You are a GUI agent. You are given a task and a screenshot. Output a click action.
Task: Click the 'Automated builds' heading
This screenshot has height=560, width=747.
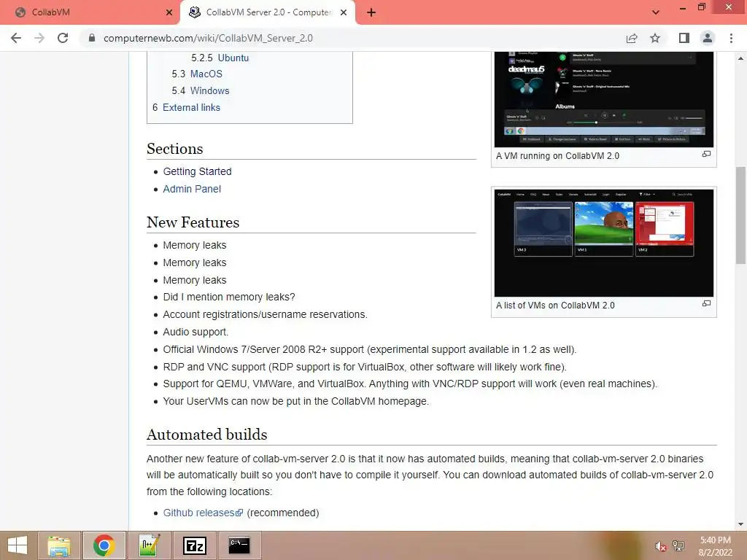click(x=206, y=435)
